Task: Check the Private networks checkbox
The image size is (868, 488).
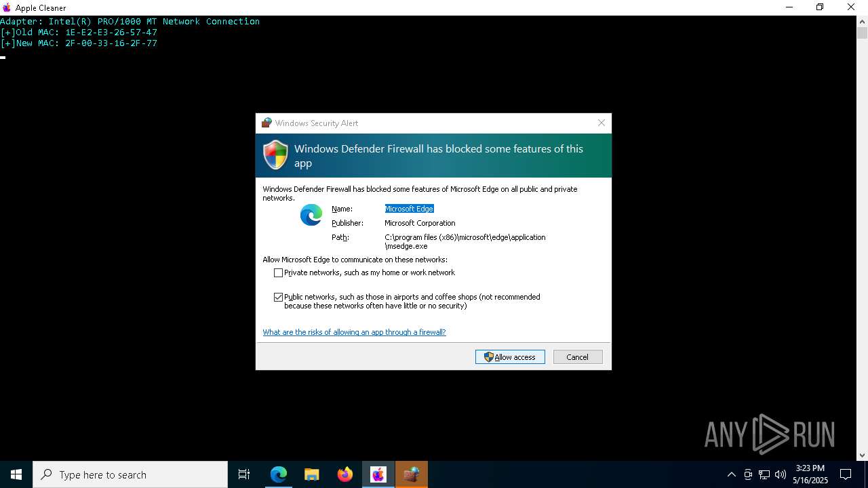Action: [278, 272]
